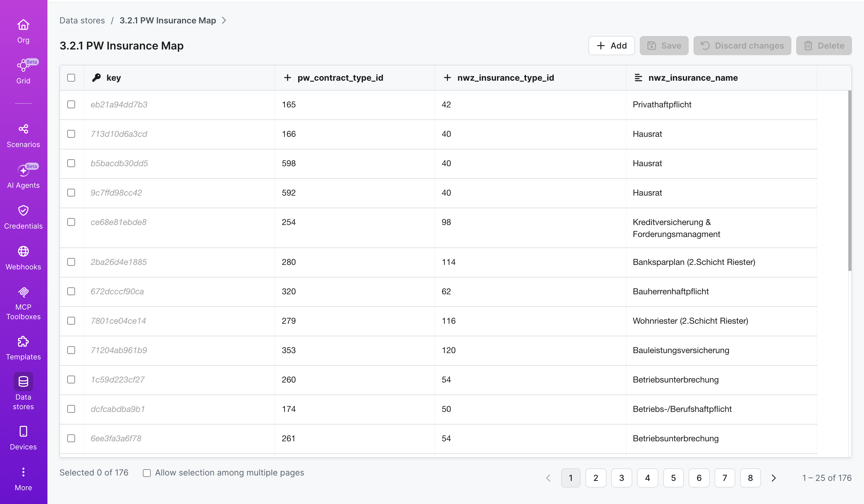Image resolution: width=864 pixels, height=504 pixels.
Task: Tick the checkbox for row b5bacdb30dd5
Action: (x=71, y=163)
